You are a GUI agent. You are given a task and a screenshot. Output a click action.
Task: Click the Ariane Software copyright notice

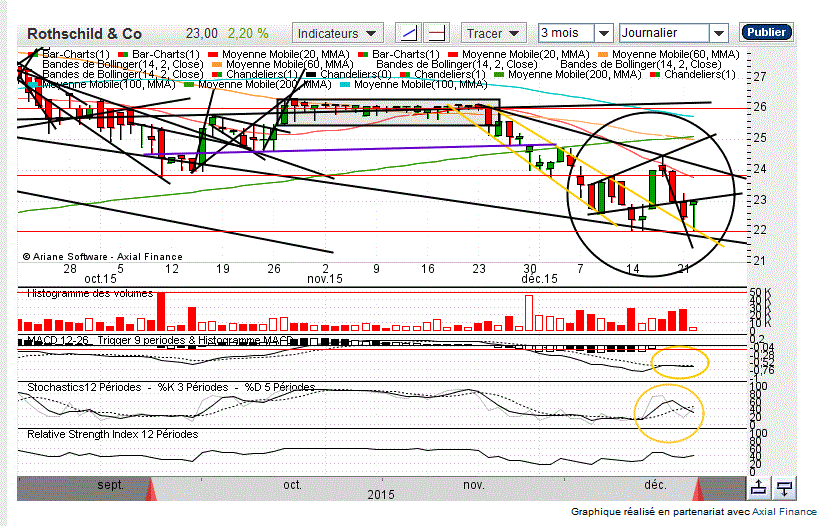[x=102, y=257]
